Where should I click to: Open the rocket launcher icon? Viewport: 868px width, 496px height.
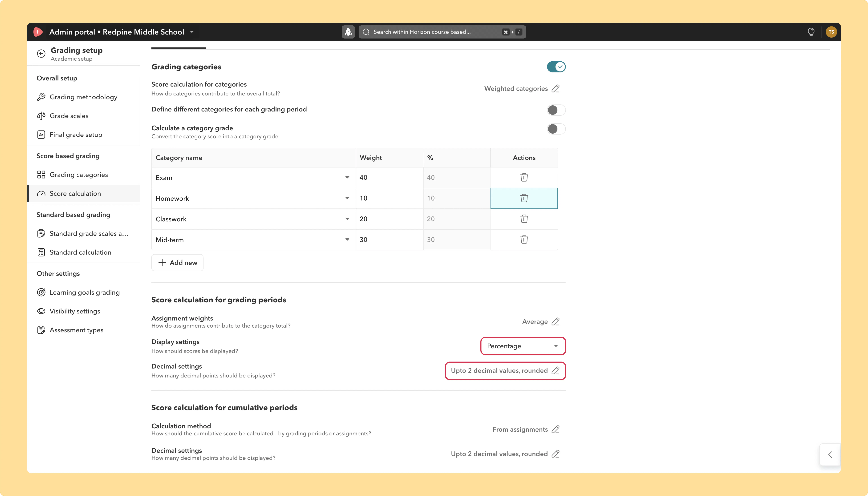348,32
